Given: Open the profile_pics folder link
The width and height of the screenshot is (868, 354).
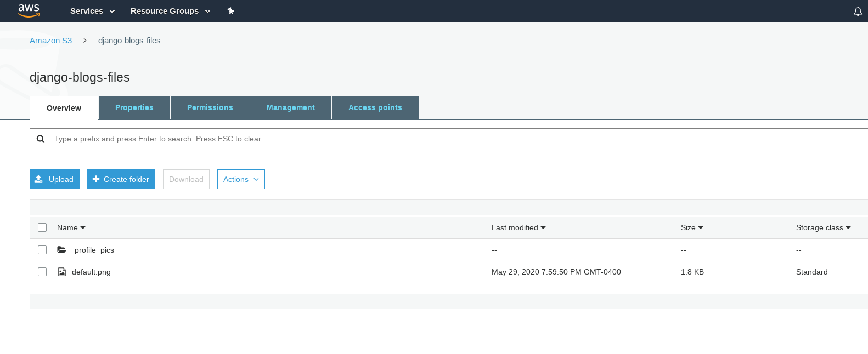Looking at the screenshot, I should point(94,250).
